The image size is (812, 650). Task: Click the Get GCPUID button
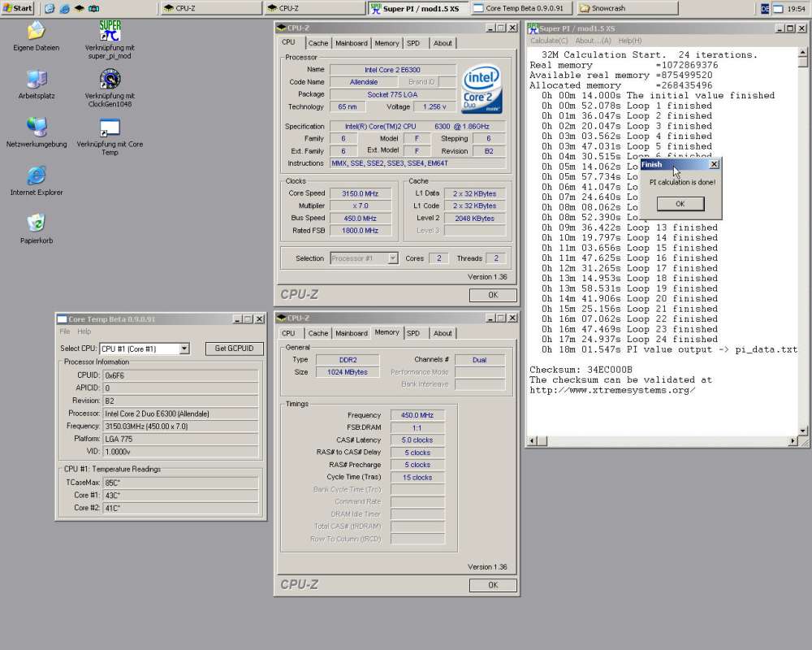[x=234, y=349]
